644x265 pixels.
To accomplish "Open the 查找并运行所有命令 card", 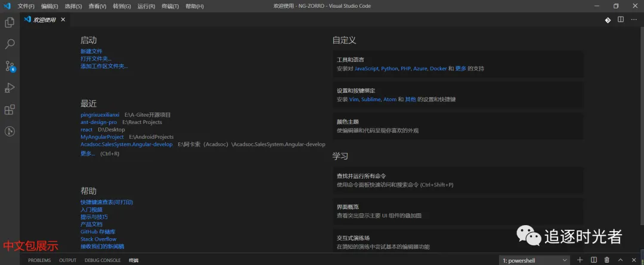I will (x=458, y=180).
